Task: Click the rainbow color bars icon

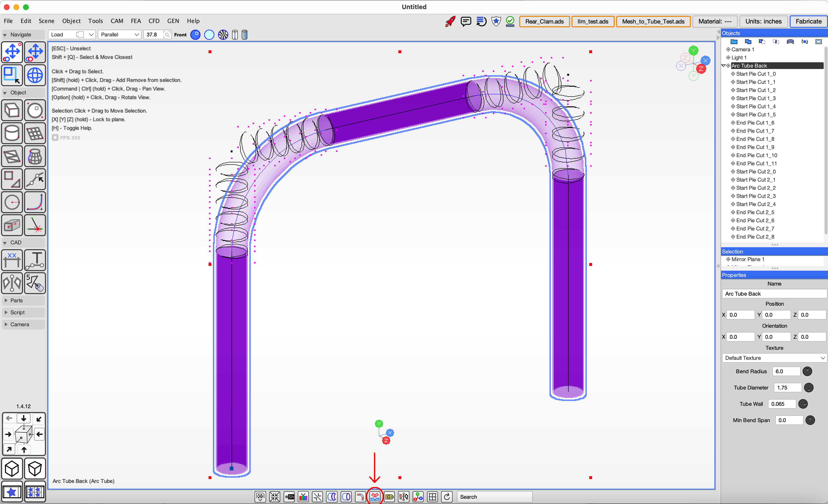Action: click(x=303, y=497)
